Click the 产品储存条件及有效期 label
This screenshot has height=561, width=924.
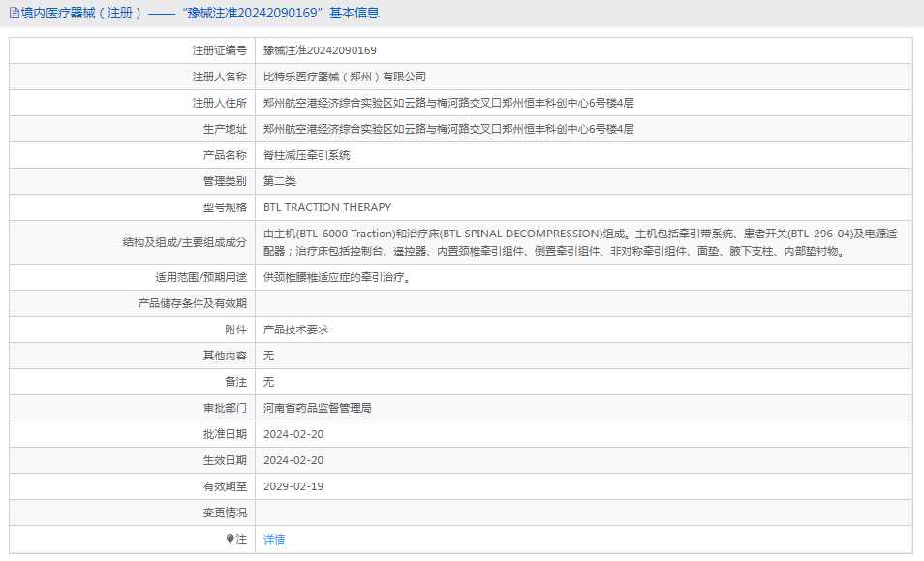point(192,303)
